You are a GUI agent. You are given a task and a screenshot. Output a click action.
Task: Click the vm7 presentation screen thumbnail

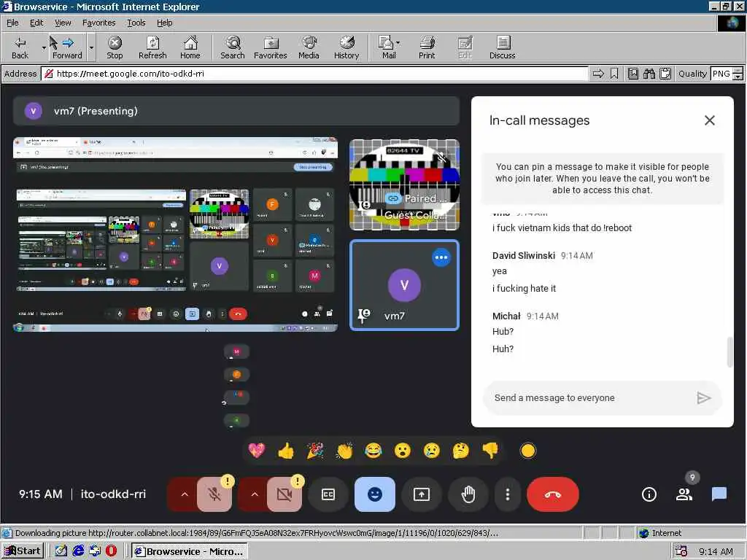(x=175, y=234)
